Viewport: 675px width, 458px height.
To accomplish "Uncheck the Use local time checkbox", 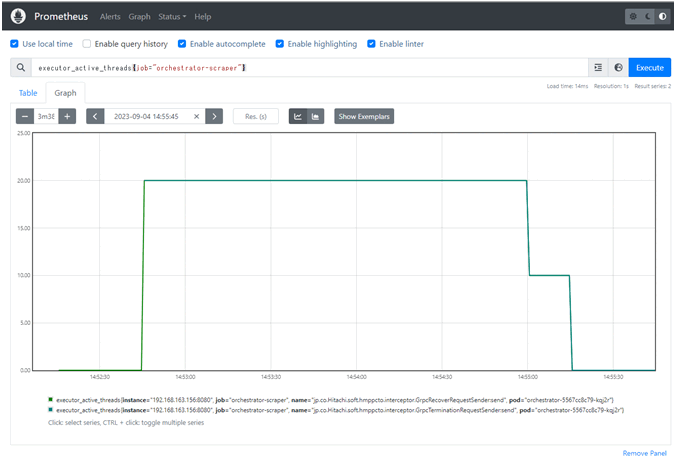I will pos(14,44).
